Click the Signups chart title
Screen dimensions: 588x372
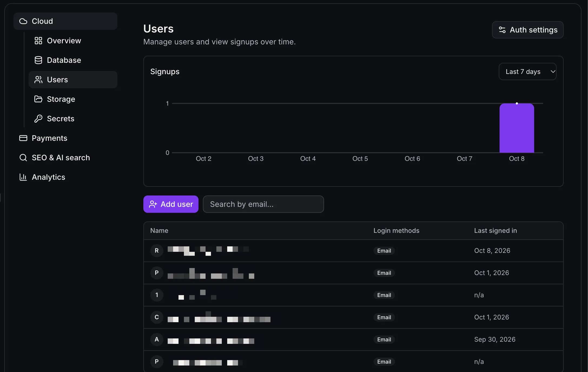(165, 71)
